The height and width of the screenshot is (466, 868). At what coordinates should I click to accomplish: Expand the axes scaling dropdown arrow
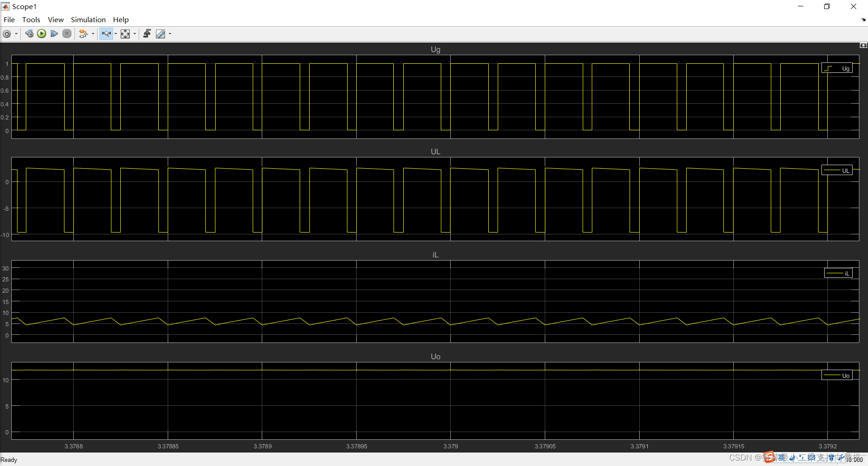(135, 34)
